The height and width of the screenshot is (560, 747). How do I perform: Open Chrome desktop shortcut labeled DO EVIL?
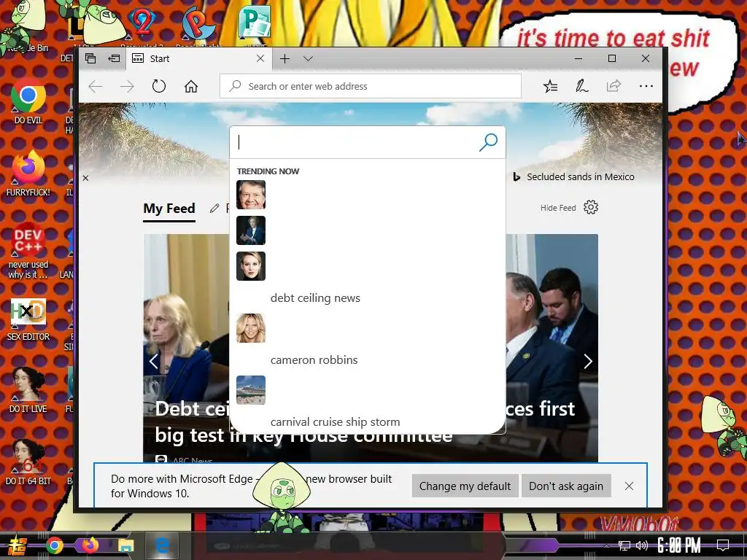click(x=28, y=102)
